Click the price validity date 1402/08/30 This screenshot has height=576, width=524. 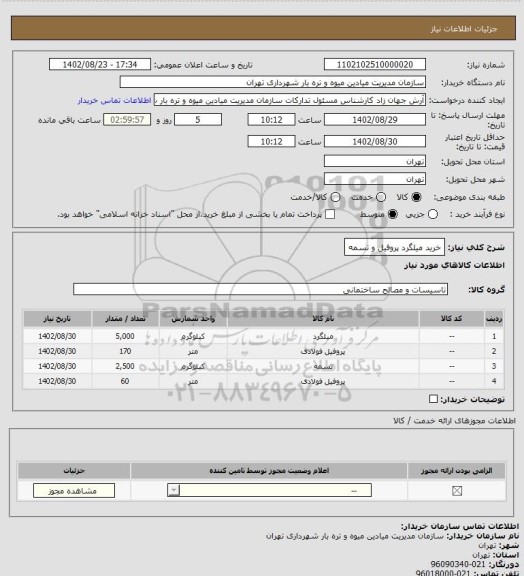[375, 141]
